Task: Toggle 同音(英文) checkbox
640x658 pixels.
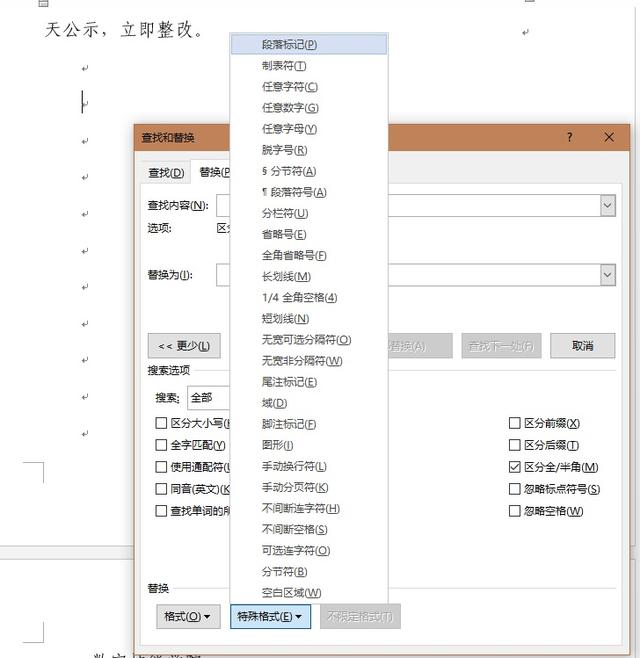Action: (x=161, y=489)
